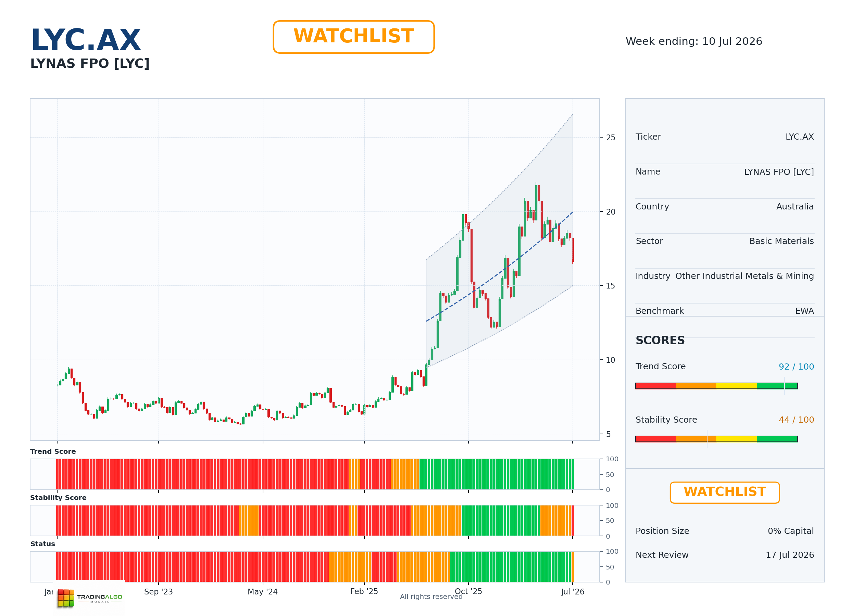
Task: Click the 'Stability Score' strip chart label
Action: [x=59, y=498]
